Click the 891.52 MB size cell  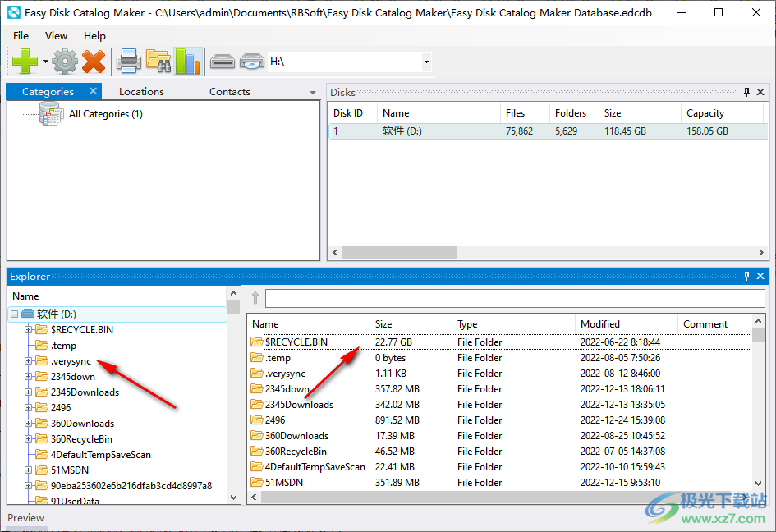[x=397, y=420]
